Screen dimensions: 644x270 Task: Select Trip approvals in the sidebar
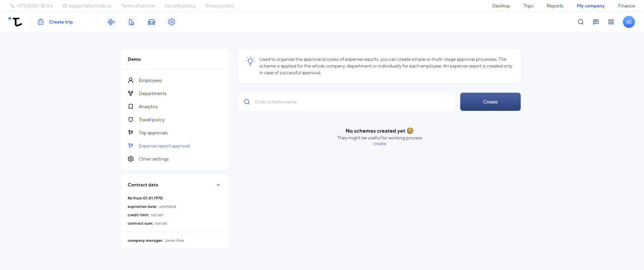pos(153,133)
